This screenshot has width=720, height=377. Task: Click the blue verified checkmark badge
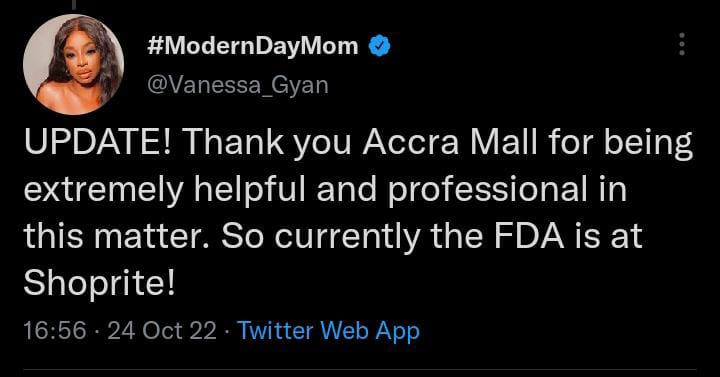coord(379,46)
